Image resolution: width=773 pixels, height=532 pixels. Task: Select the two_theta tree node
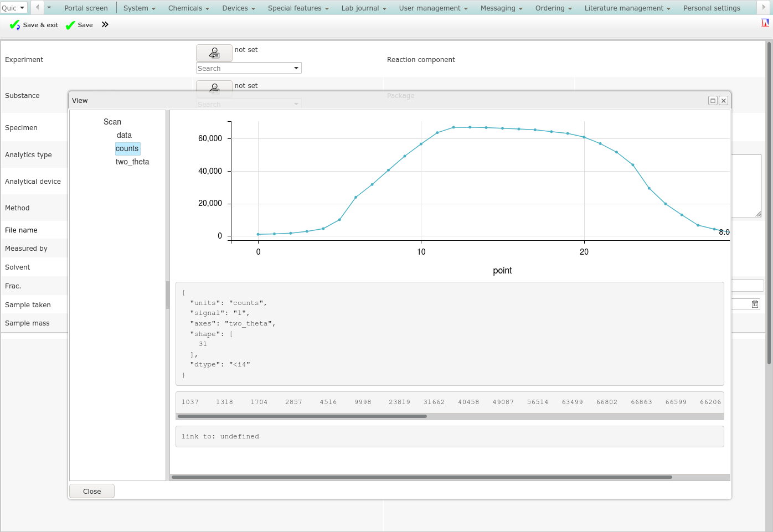(x=132, y=162)
